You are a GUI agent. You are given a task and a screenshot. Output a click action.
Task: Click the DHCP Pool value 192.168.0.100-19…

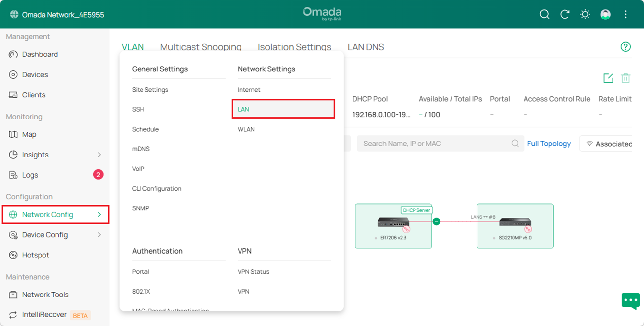tap(381, 115)
